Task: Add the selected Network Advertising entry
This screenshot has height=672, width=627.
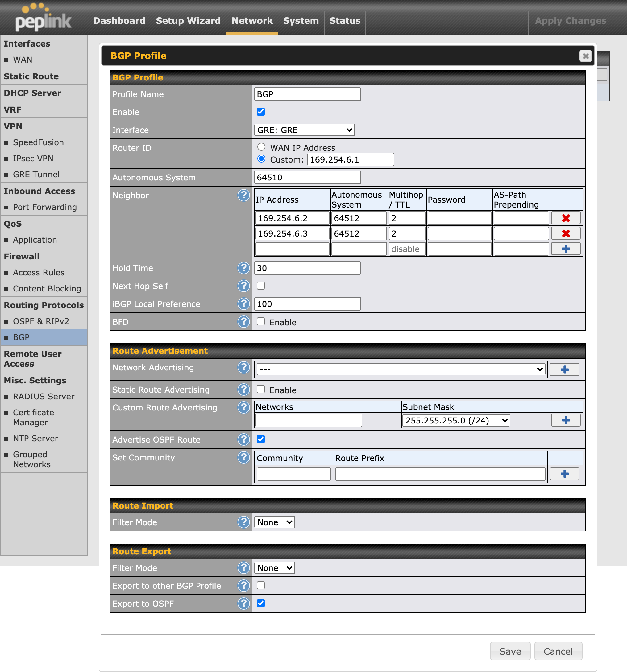Action: (564, 369)
